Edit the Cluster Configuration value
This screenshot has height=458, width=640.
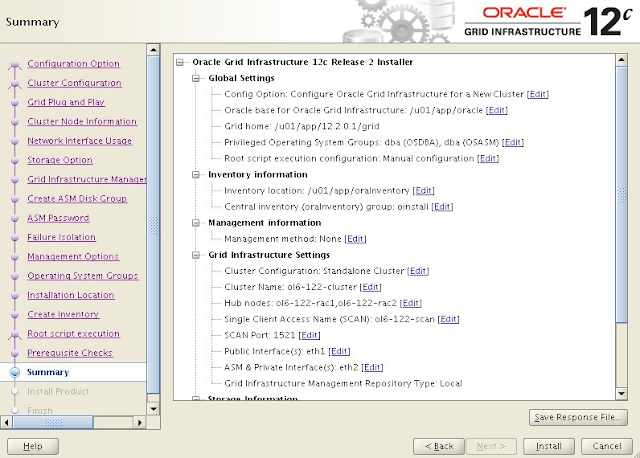tap(418, 271)
